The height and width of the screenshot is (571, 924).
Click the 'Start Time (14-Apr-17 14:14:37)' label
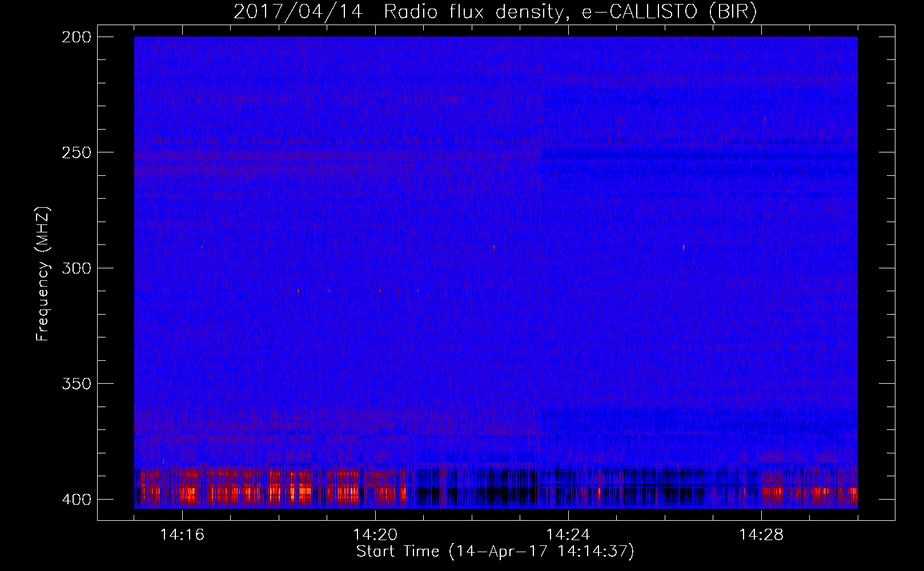click(495, 552)
